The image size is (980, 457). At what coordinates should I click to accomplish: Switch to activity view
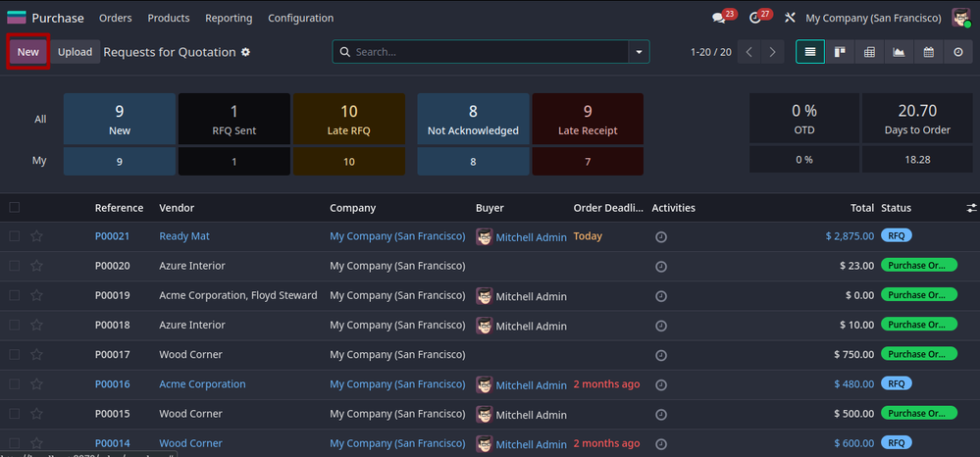point(958,52)
